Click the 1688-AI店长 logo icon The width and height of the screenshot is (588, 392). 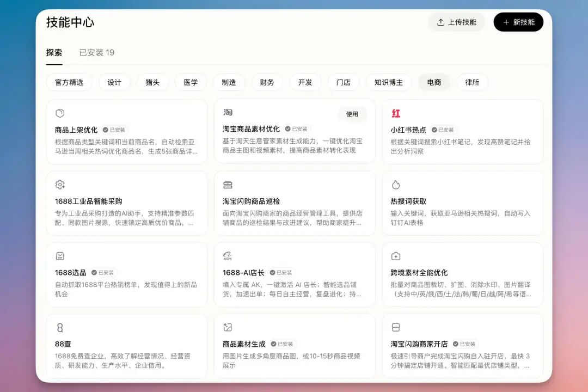coord(228,255)
